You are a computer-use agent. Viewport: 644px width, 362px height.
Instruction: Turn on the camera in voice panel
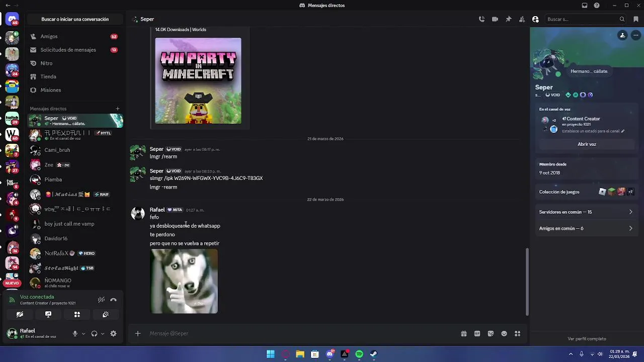pyautogui.click(x=20, y=314)
